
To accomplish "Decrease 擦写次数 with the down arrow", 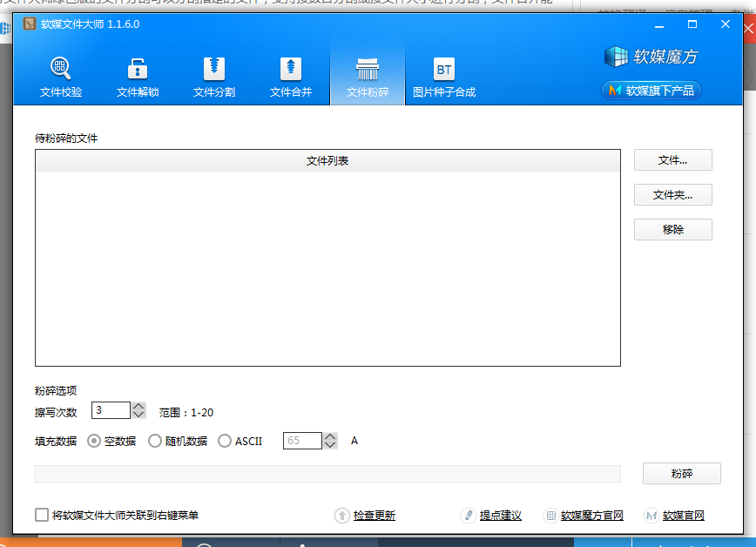I will [138, 415].
